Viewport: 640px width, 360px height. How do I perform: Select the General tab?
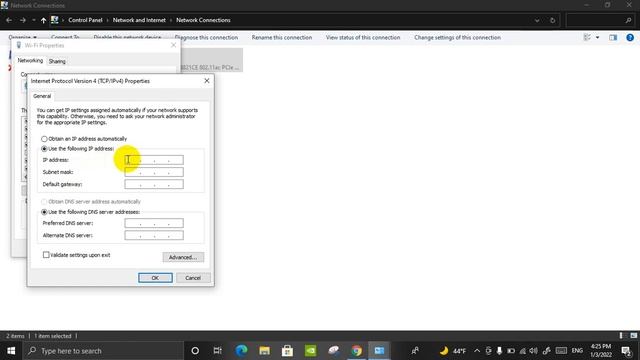point(42,96)
